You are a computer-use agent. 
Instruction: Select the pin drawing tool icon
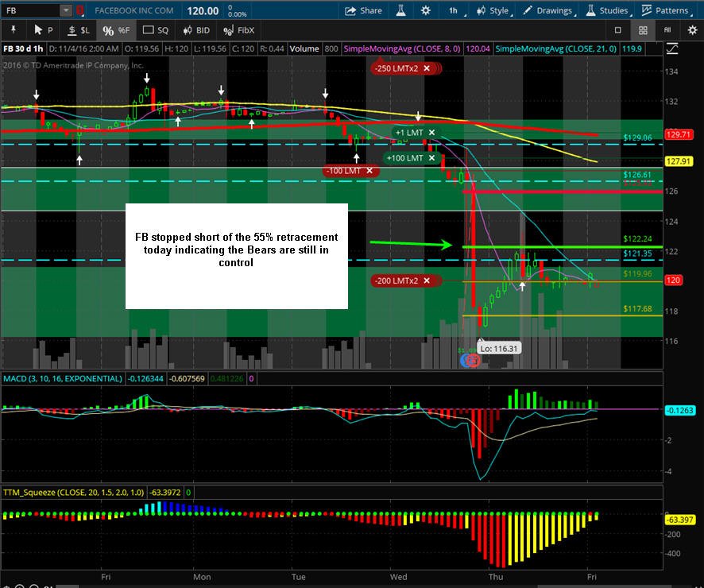[x=14, y=30]
